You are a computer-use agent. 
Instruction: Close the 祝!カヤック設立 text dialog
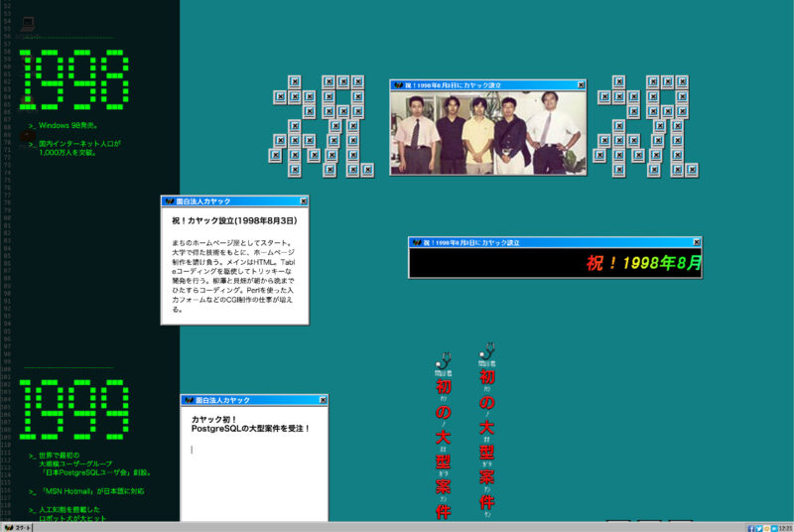click(304, 200)
